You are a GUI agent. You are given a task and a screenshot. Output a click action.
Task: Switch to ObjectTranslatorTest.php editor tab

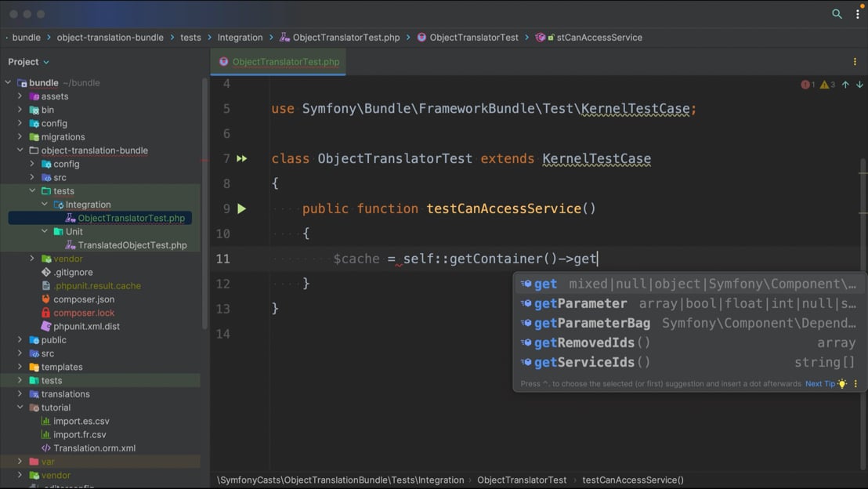(278, 61)
